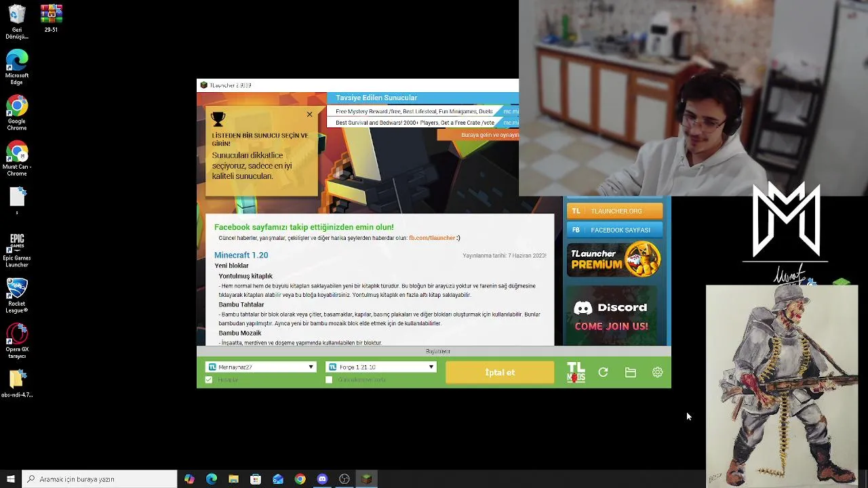Toggle the force update checkbox under version

pyautogui.click(x=329, y=380)
